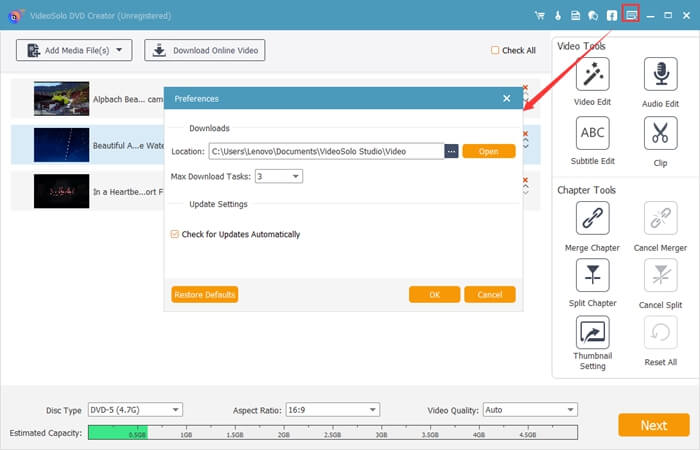The width and height of the screenshot is (700, 450).
Task: Browse download location with ellipsis button
Action: pyautogui.click(x=451, y=151)
